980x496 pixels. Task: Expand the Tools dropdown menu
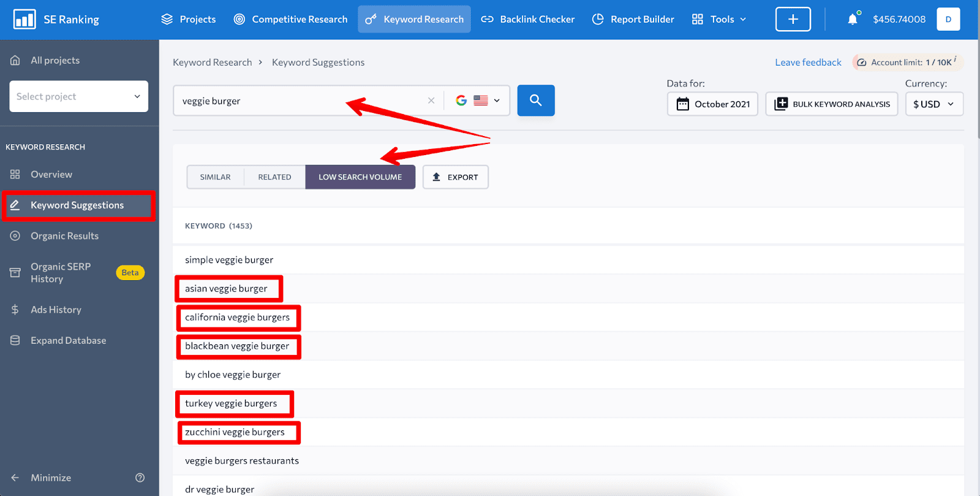coord(719,20)
